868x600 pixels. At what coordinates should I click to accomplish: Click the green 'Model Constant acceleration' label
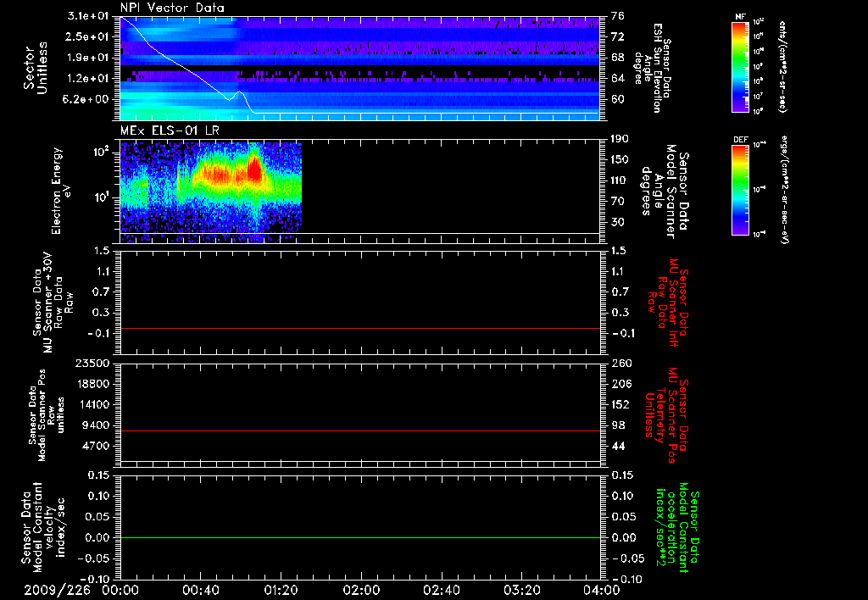point(677,528)
